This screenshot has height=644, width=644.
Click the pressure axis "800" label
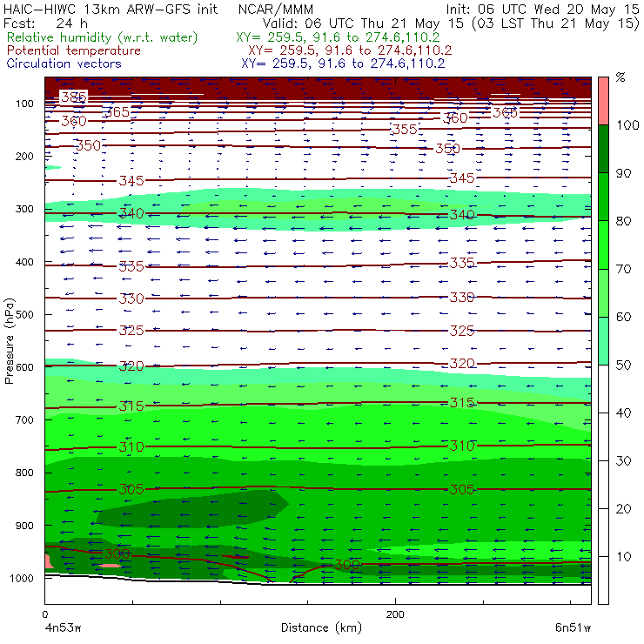[24, 473]
